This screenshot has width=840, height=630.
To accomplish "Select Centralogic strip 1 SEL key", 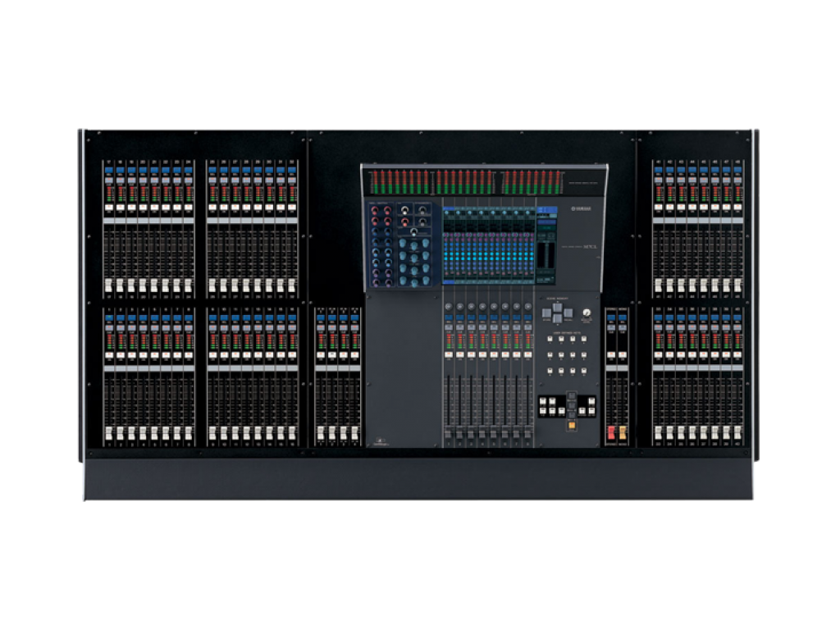I will coord(449,319).
